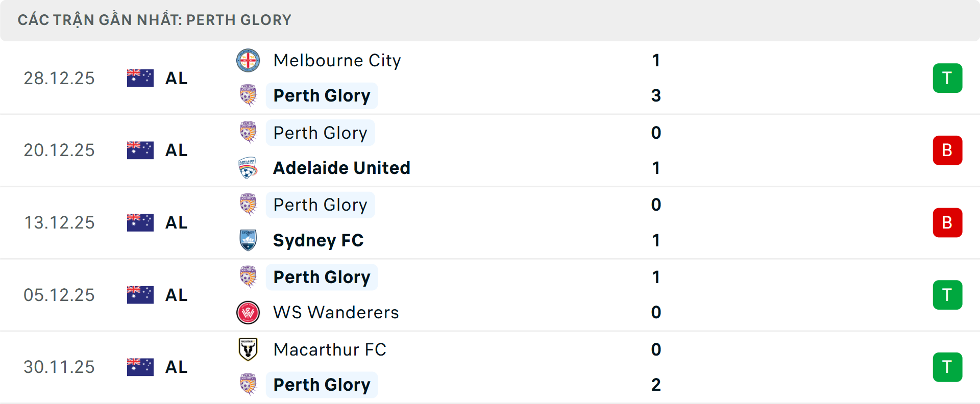Click the Australian flag on the Macarthur FC row
Image resolution: width=980 pixels, height=404 pixels.
point(140,367)
